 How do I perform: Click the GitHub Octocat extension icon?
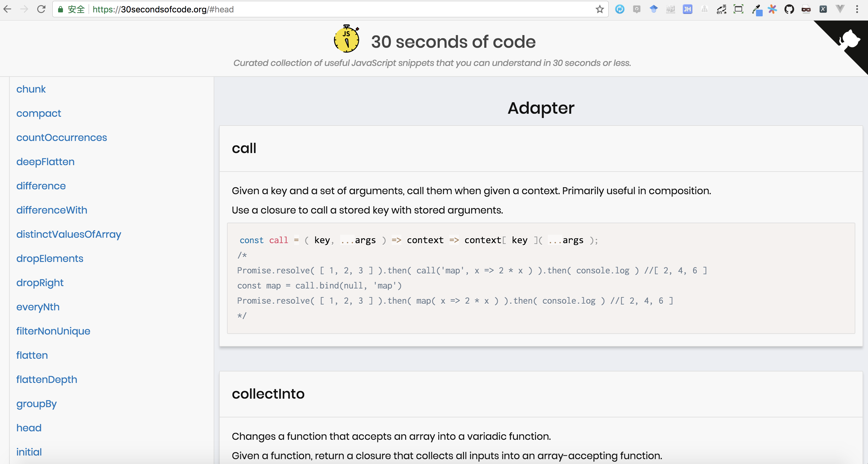point(789,9)
